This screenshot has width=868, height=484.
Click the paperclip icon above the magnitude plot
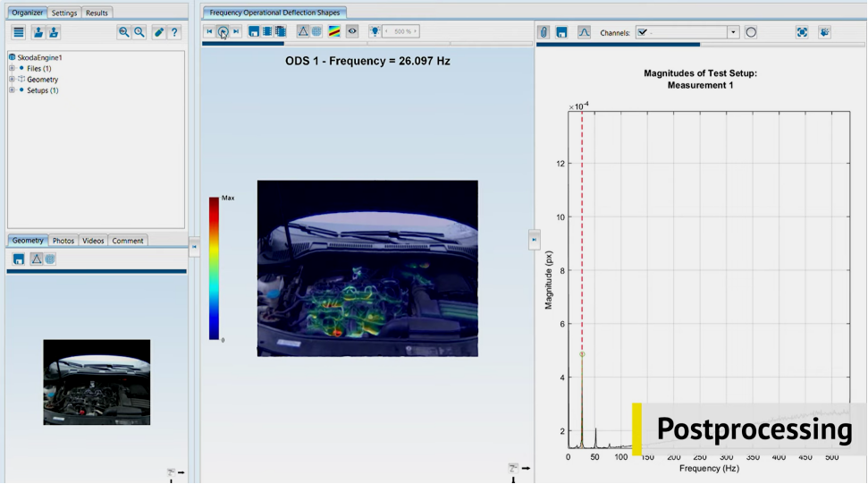point(544,32)
